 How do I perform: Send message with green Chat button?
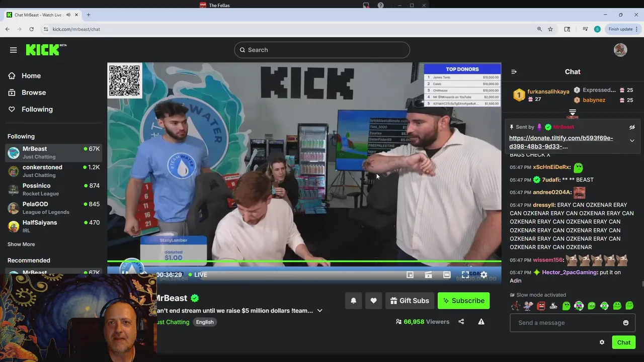pyautogui.click(x=624, y=342)
